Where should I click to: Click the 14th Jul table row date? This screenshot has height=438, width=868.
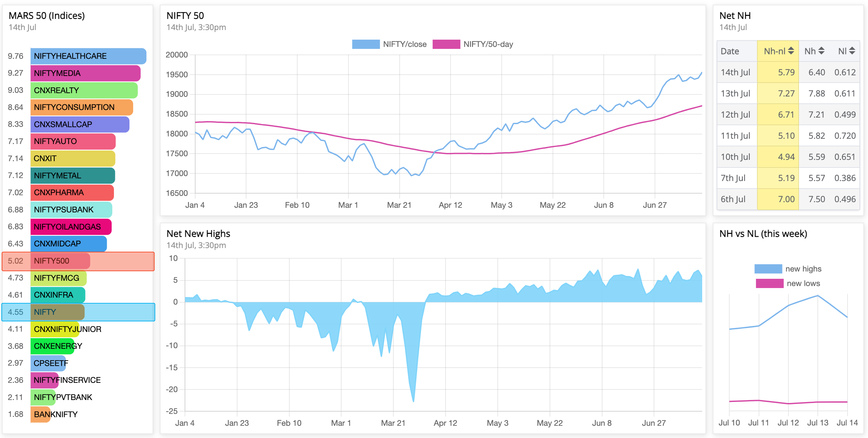[735, 72]
